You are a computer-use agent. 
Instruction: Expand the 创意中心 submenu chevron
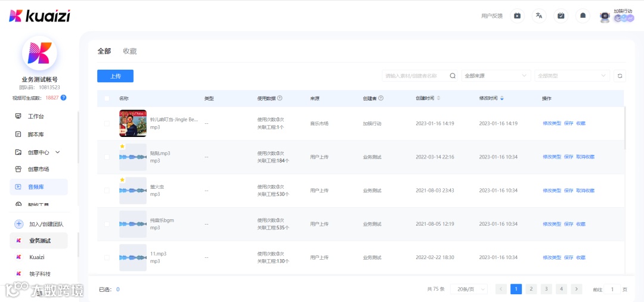click(x=57, y=152)
